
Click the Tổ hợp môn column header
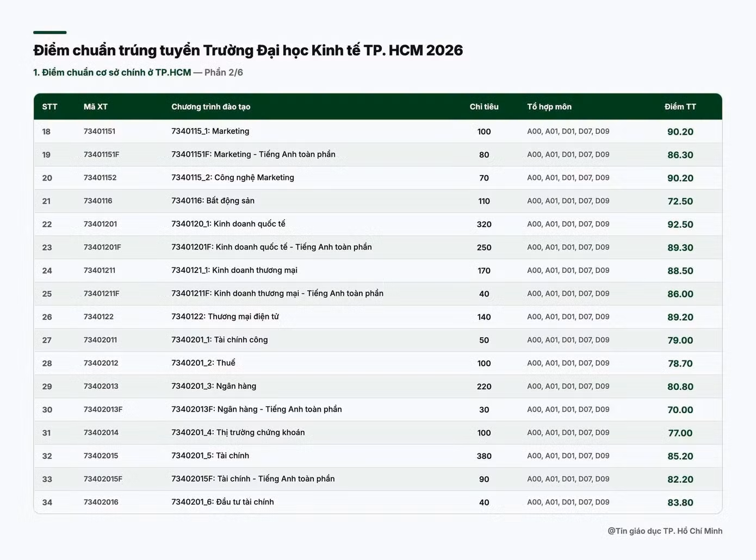pos(549,107)
